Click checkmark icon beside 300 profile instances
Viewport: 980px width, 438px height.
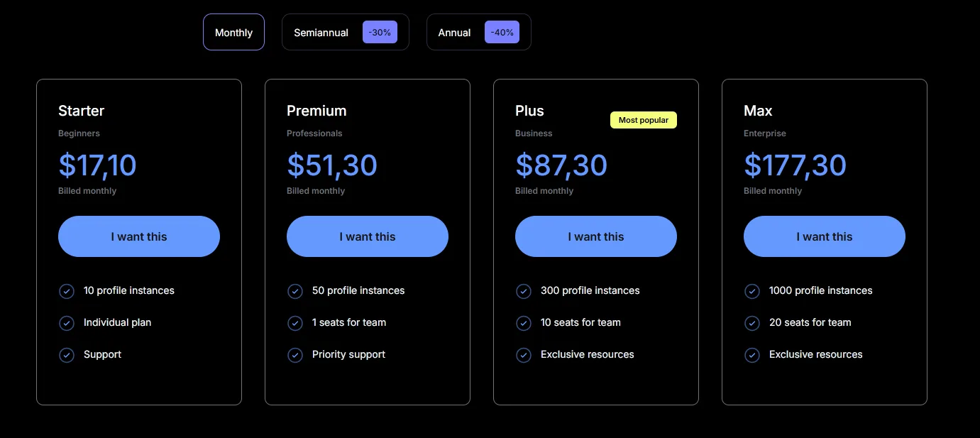(524, 291)
